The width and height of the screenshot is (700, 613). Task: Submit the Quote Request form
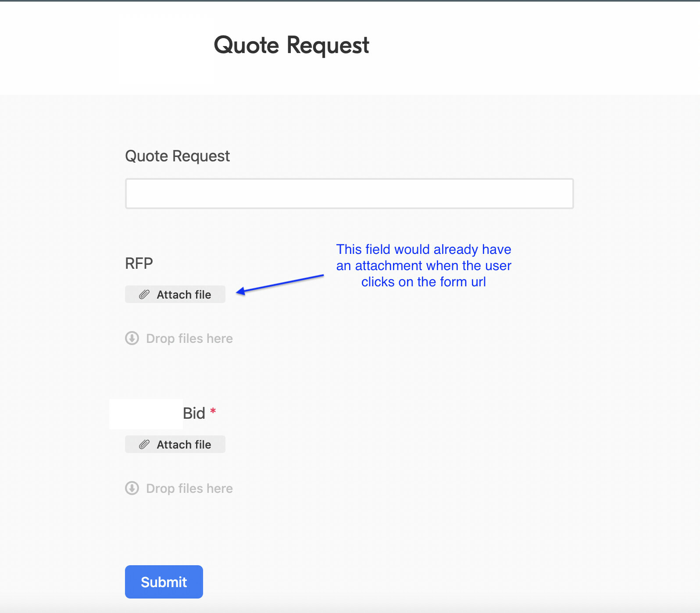pos(164,582)
